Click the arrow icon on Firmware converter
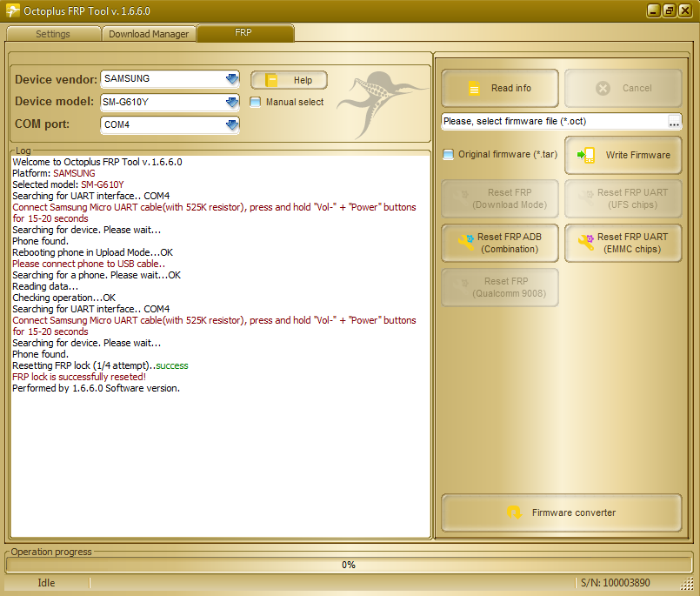 [x=514, y=512]
